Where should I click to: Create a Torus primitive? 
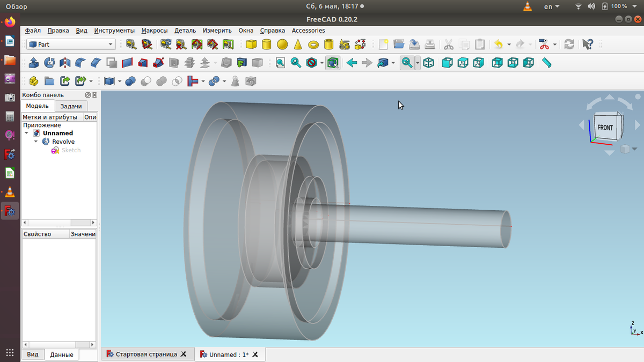313,45
